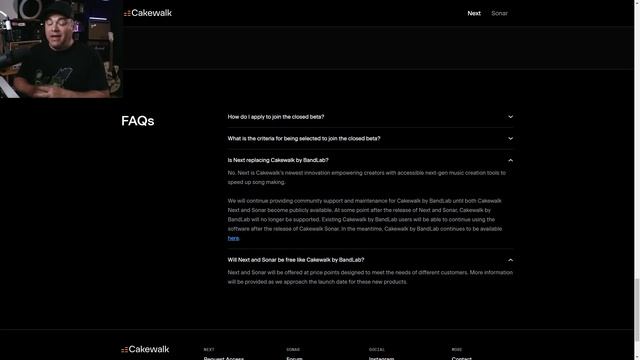Image resolution: width=640 pixels, height=360 pixels.
Task: Follow the blue 'here' link
Action: (233, 238)
